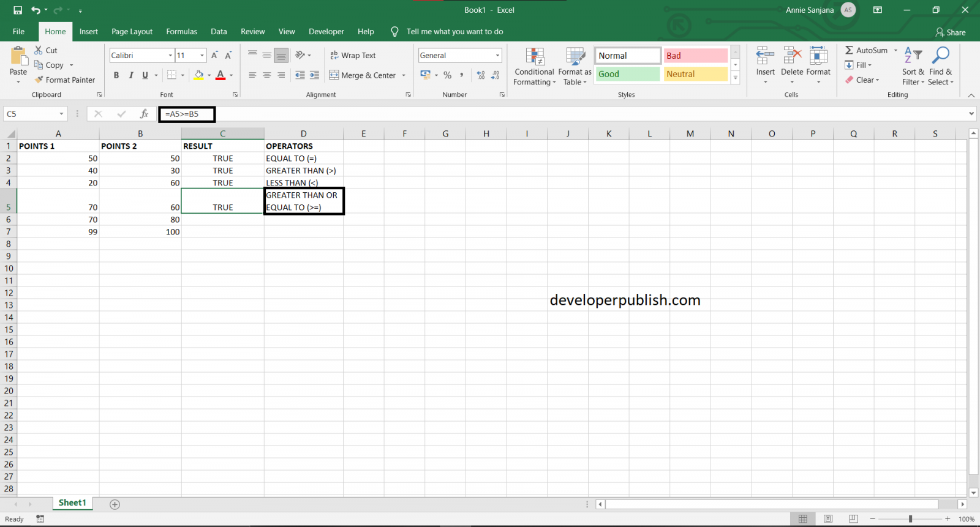The height and width of the screenshot is (527, 980).
Task: Open the Clear dropdown
Action: (x=862, y=80)
